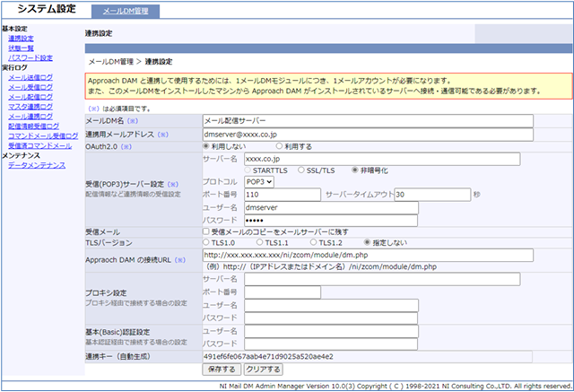This screenshot has width=574, height=392.
Task: Toggle 受信メールのコピーをメールサーバーに残す checkbox
Action: pyautogui.click(x=206, y=231)
